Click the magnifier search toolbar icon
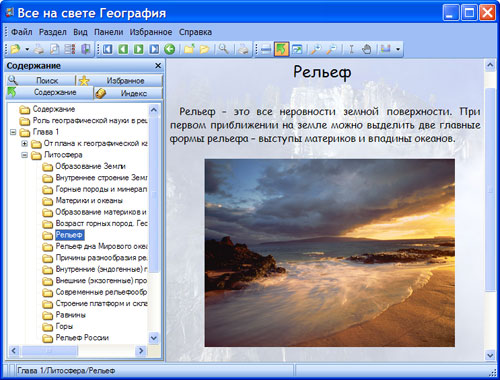 [x=223, y=50]
